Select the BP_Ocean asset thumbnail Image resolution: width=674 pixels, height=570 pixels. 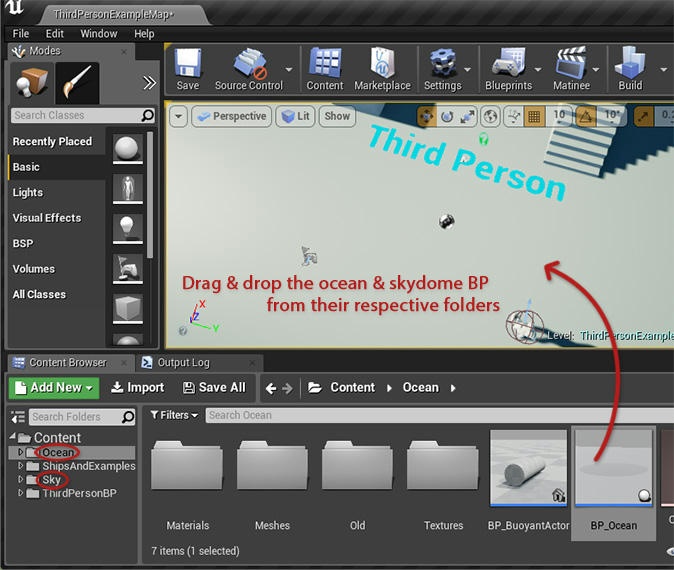pos(613,468)
